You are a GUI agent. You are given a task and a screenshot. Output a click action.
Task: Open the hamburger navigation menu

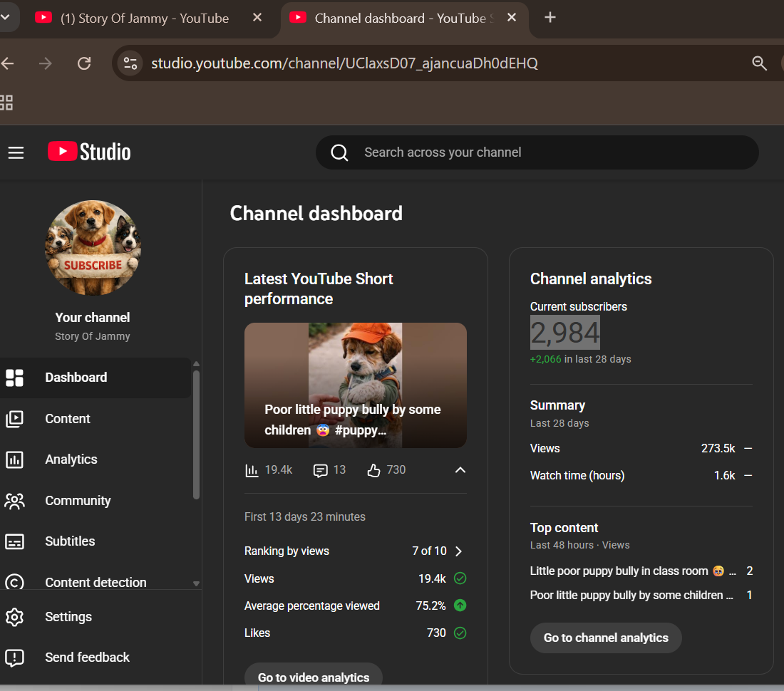click(16, 152)
